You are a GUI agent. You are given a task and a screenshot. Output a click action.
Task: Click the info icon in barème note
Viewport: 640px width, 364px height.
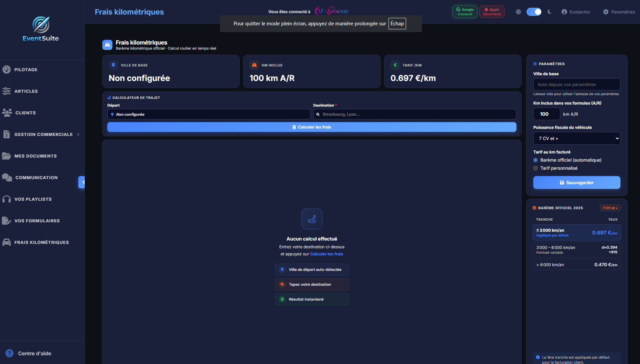point(538,357)
